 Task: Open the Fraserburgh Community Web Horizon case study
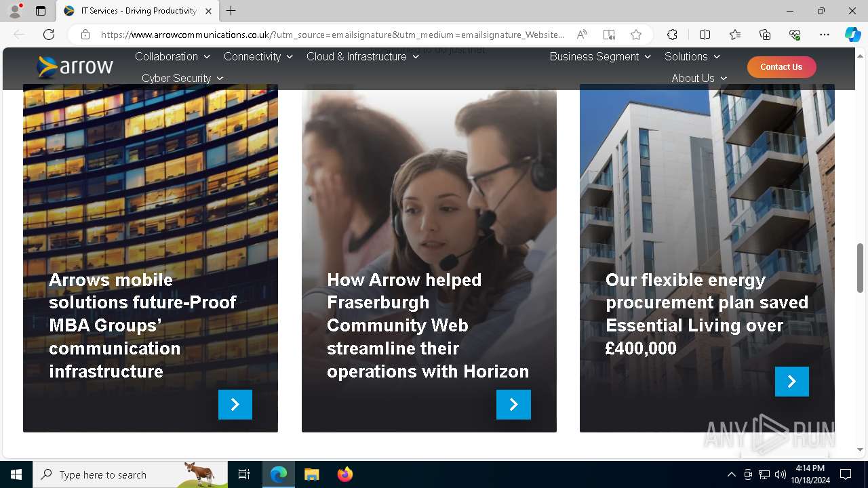(x=428, y=325)
